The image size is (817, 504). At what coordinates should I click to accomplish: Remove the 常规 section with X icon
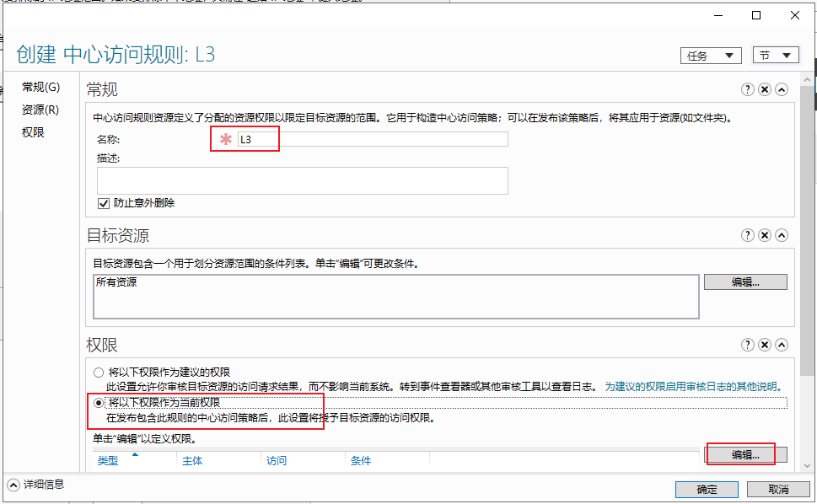click(765, 89)
